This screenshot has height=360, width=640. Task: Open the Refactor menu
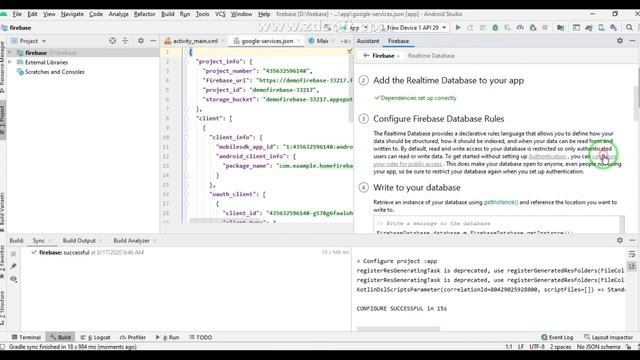[x=144, y=14]
